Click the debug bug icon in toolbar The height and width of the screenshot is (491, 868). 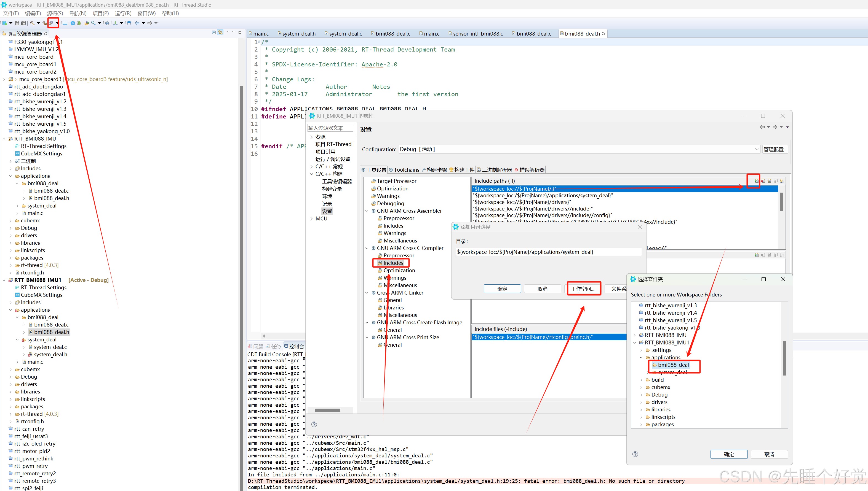coord(79,23)
